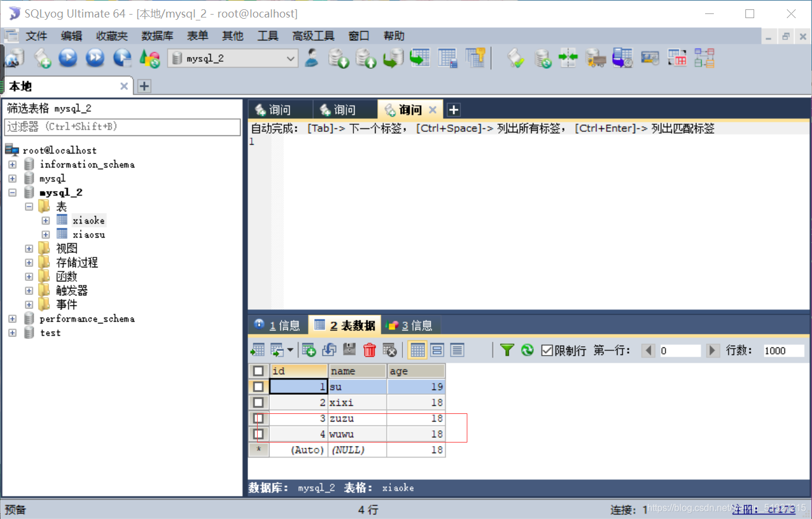812x519 pixels.
Task: Expand the xiaosu table node
Action: pyautogui.click(x=46, y=235)
